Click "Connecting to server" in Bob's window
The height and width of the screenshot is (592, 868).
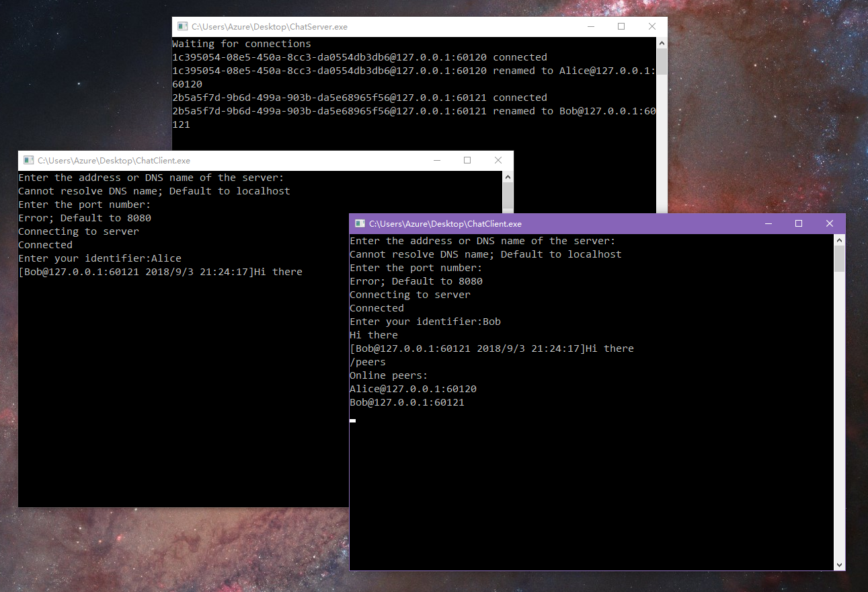tap(410, 295)
